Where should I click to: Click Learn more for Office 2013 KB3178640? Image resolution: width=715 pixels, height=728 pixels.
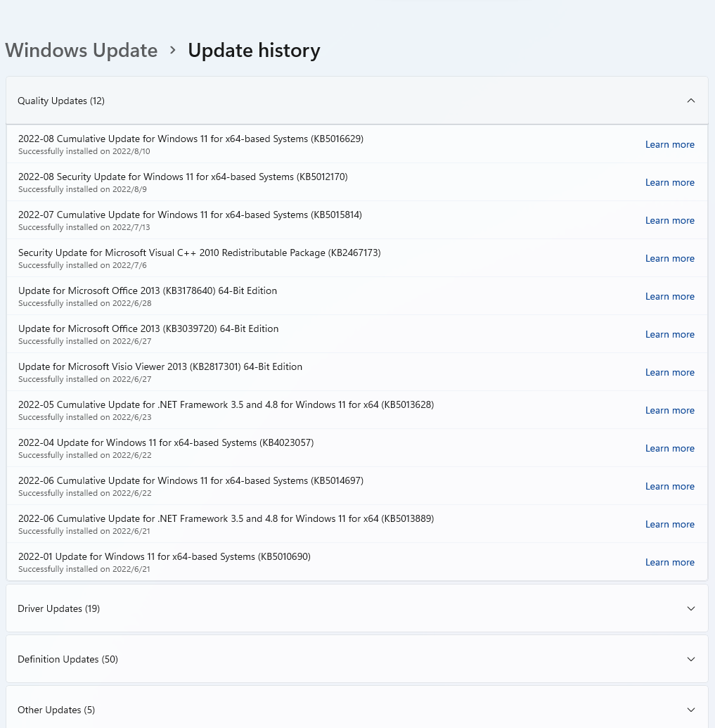click(669, 296)
